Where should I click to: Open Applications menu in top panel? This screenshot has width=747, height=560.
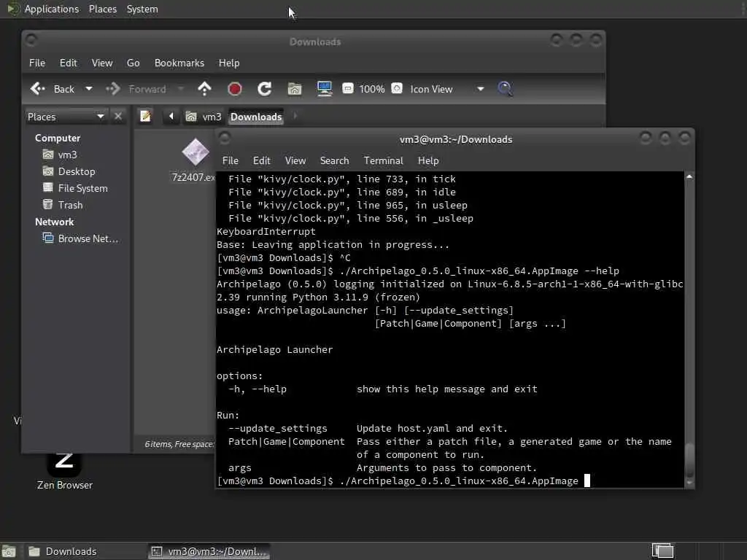pyautogui.click(x=52, y=9)
